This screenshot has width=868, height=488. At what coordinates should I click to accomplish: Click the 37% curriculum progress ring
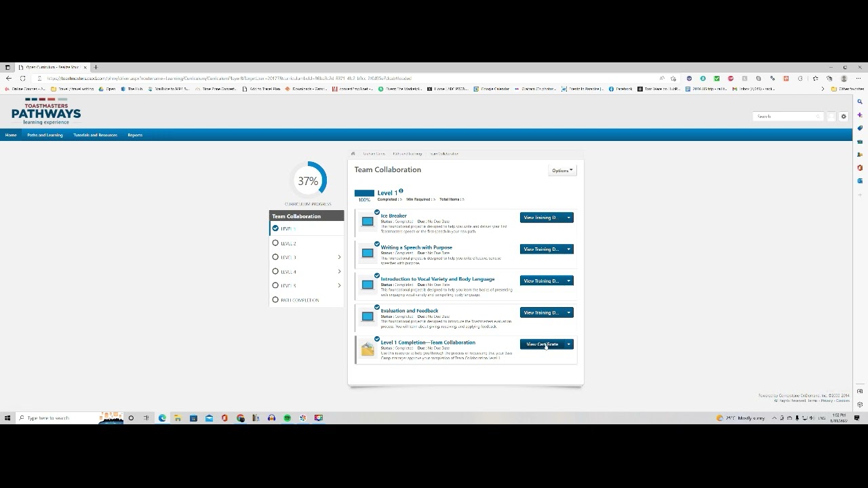308,181
